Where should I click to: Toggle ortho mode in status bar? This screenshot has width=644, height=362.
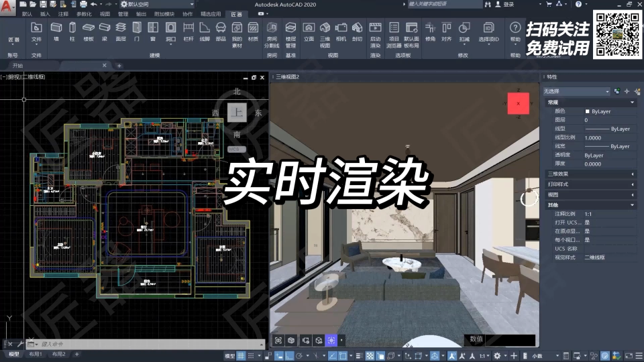289,356
